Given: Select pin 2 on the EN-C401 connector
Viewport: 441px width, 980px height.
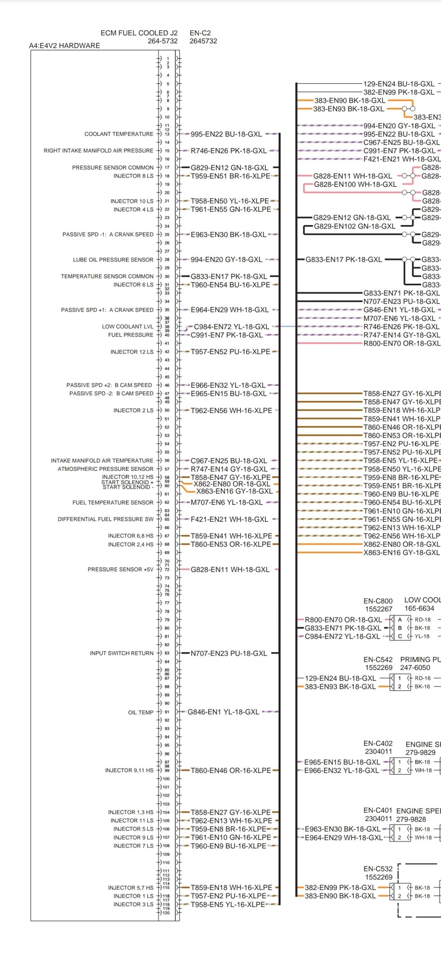Looking at the screenshot, I should [399, 837].
